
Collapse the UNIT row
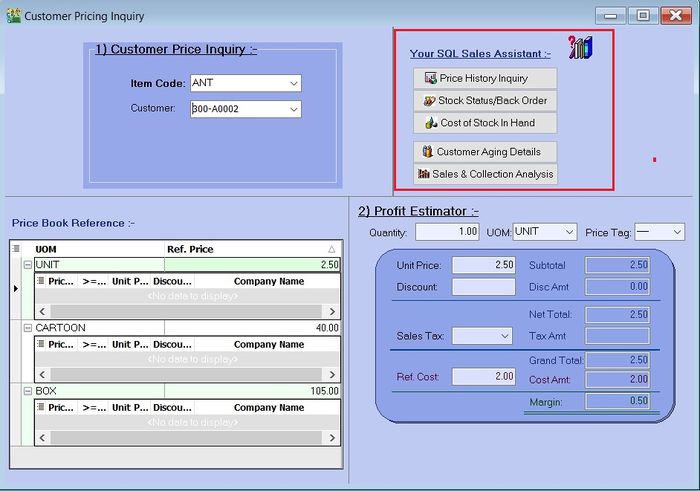[x=28, y=265]
